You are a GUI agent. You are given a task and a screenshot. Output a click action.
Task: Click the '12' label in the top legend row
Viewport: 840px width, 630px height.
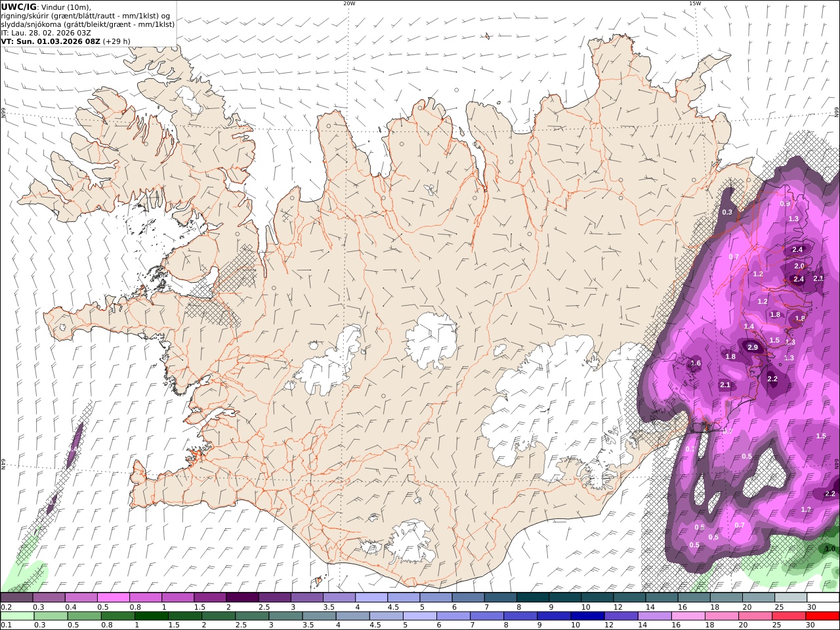point(618,607)
